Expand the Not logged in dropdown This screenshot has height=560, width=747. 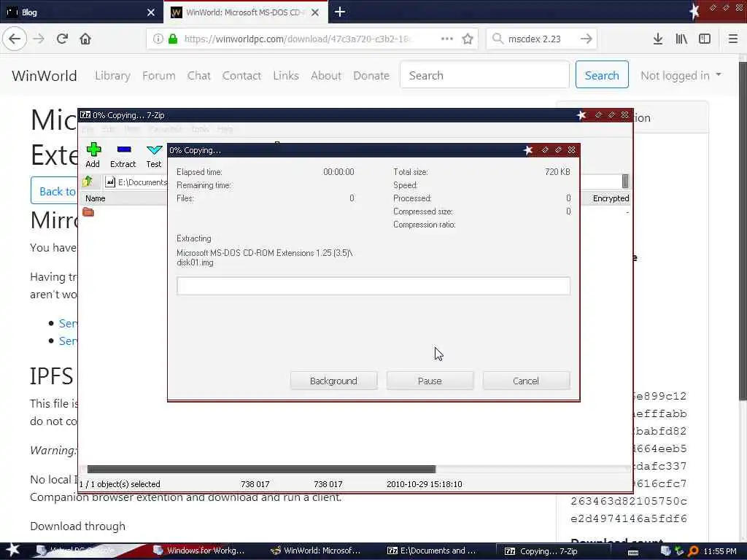click(681, 75)
